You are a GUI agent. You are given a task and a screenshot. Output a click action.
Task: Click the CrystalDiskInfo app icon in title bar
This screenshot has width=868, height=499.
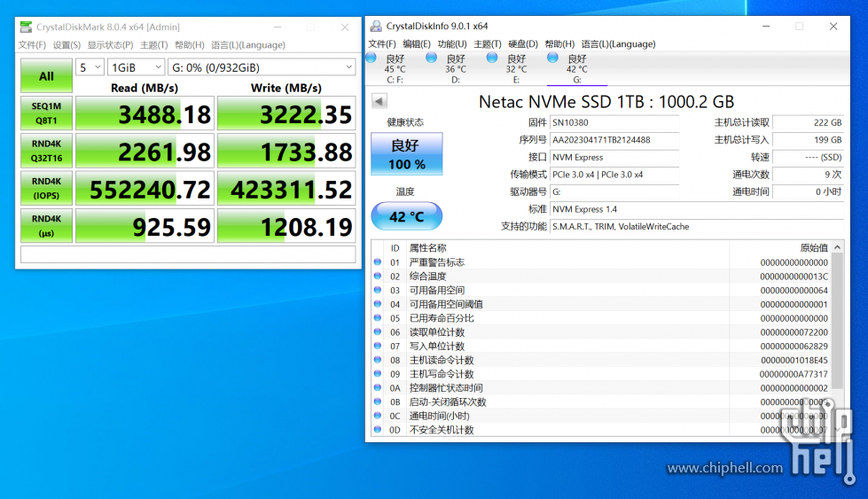[376, 26]
